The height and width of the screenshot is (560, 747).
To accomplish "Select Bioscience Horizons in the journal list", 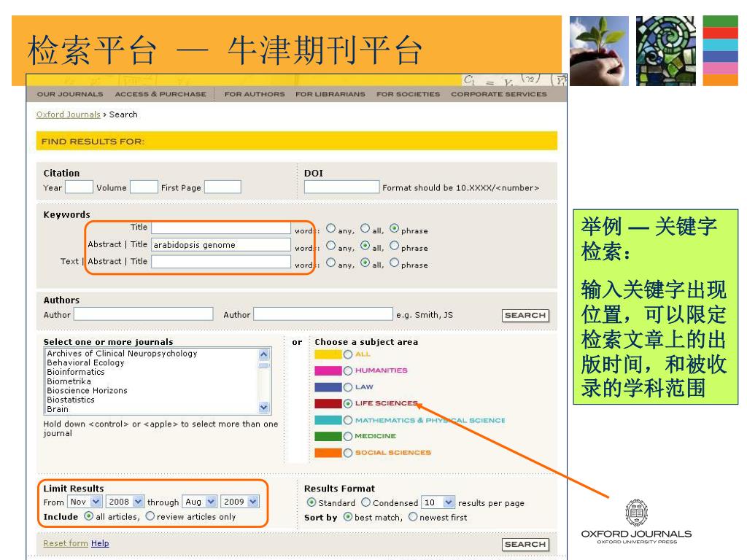I will click(87, 391).
